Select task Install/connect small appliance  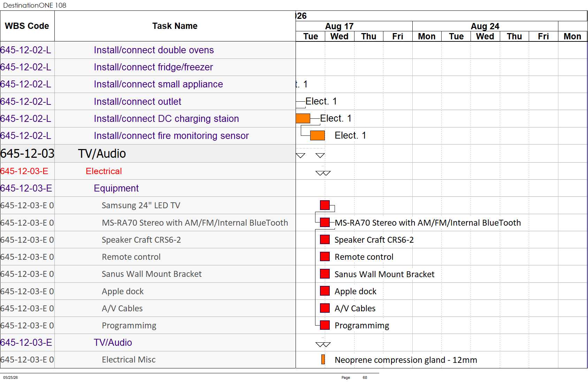[x=158, y=84]
